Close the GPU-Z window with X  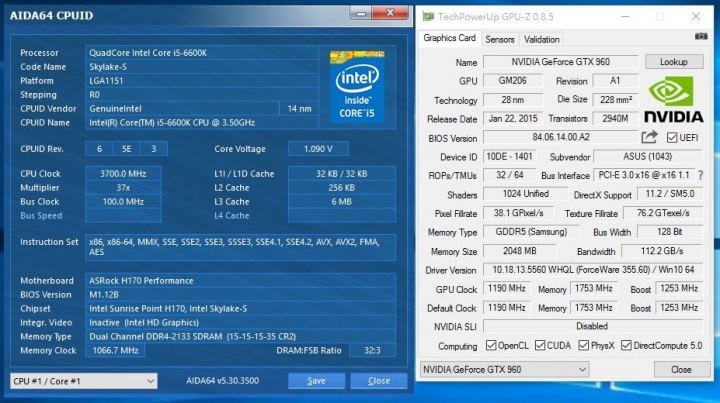click(x=696, y=17)
